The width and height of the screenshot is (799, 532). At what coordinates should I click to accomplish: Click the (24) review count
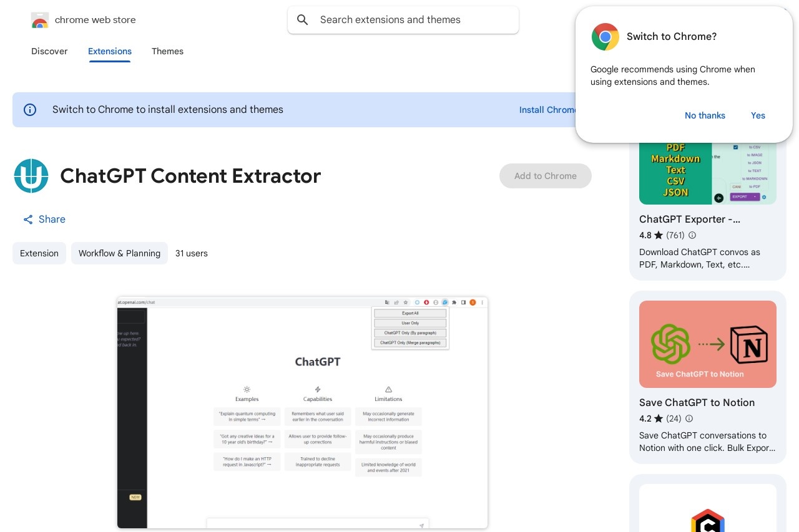coord(674,418)
